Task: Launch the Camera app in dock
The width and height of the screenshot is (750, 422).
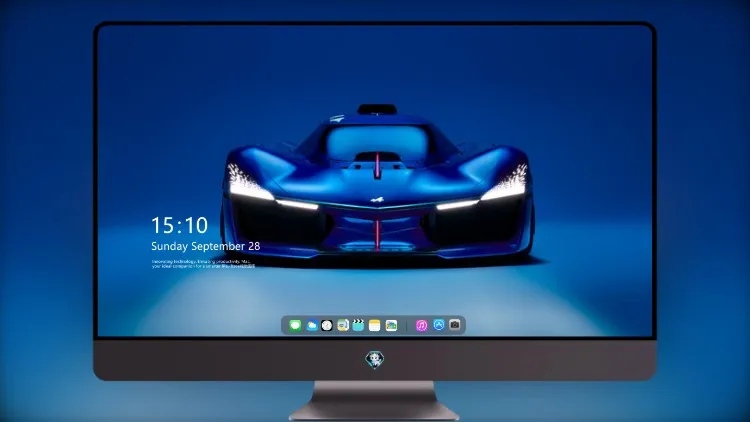Action: pyautogui.click(x=455, y=325)
